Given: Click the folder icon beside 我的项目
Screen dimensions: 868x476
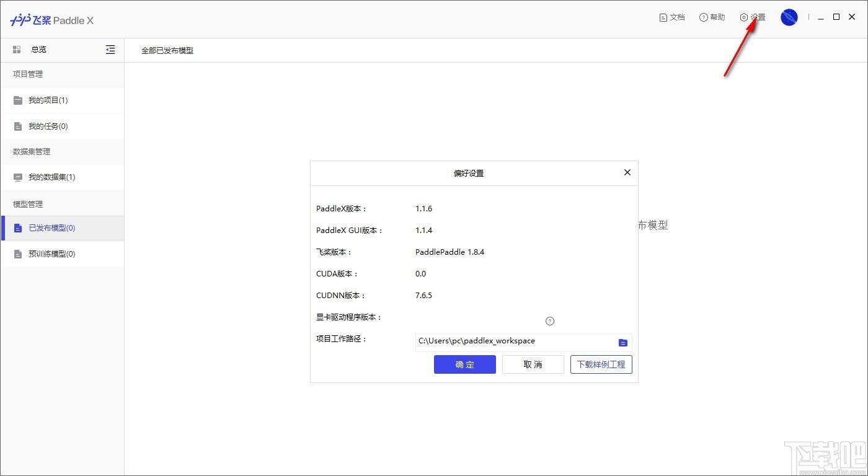Looking at the screenshot, I should tap(18, 100).
